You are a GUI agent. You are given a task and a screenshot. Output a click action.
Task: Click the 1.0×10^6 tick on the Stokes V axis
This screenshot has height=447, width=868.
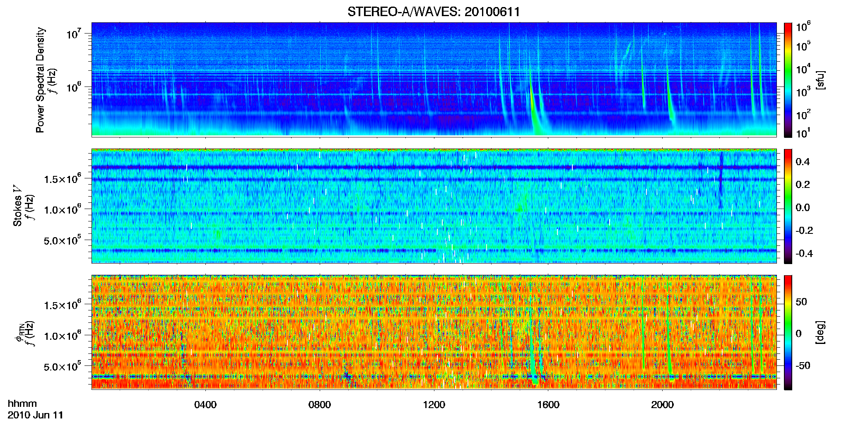click(62, 209)
